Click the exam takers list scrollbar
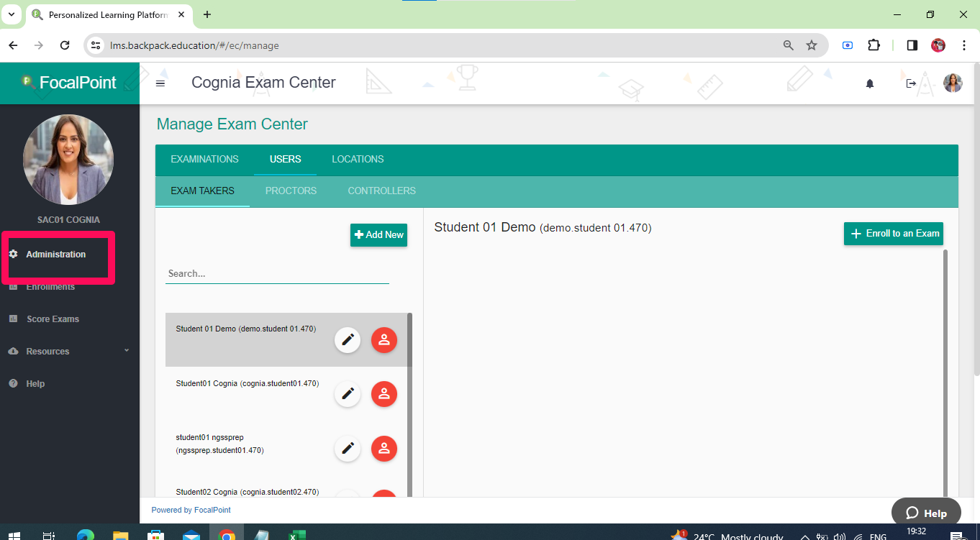The height and width of the screenshot is (540, 980). [x=410, y=404]
